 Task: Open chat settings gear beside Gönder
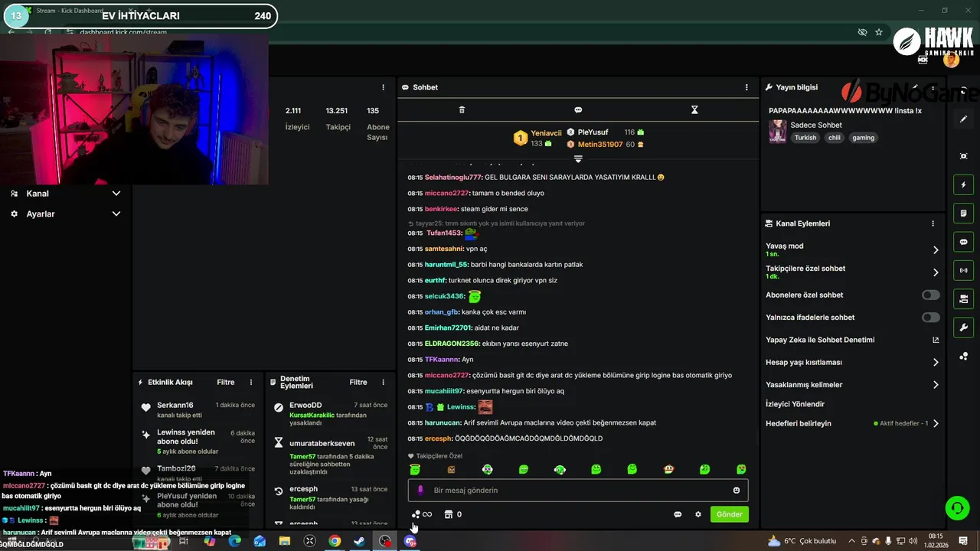(x=697, y=514)
